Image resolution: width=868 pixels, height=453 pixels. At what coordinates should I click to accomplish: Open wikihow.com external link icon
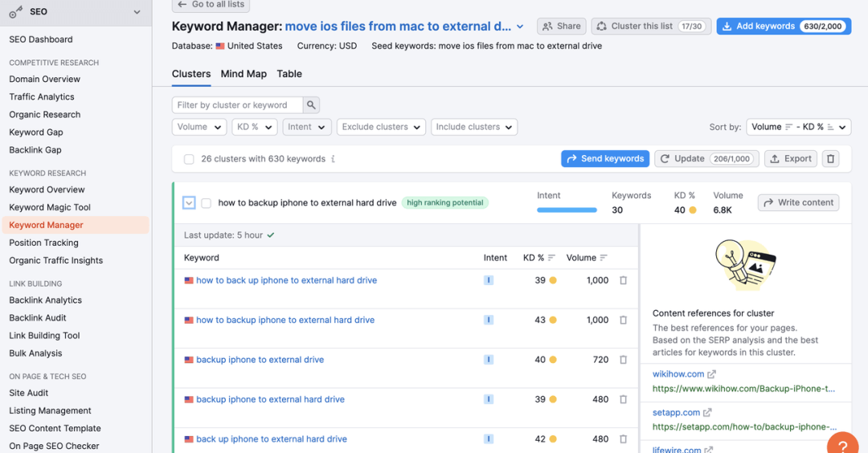tap(711, 374)
